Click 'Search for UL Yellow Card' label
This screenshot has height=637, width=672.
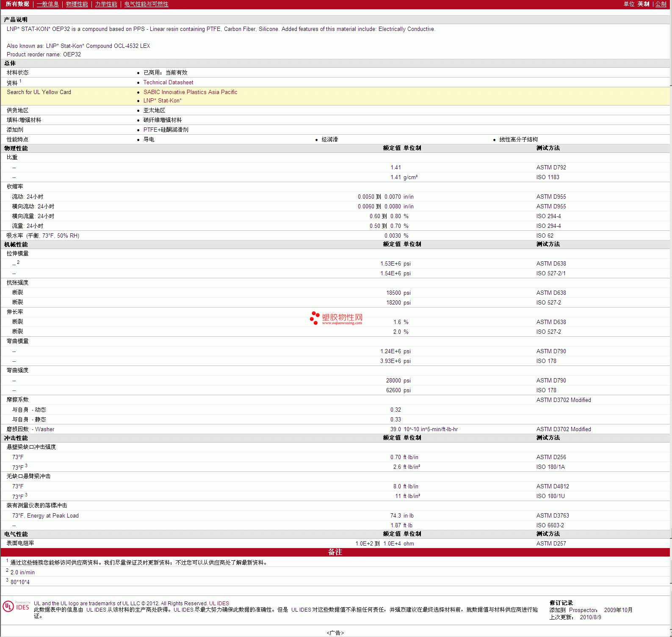[39, 92]
